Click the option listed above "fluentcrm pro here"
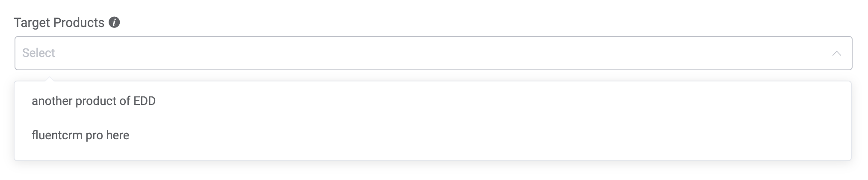The height and width of the screenshot is (180, 868). [94, 101]
